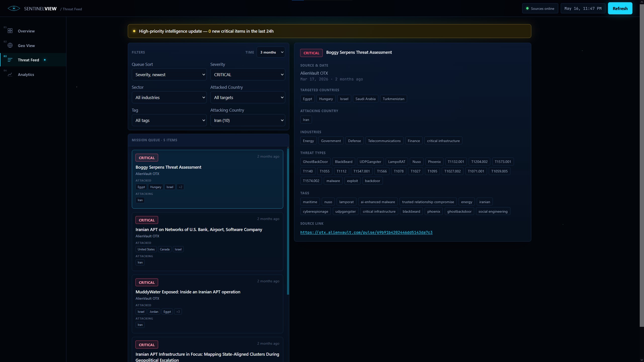This screenshot has width=644, height=362.
Task: Click the social engineering tag chip
Action: (493, 211)
